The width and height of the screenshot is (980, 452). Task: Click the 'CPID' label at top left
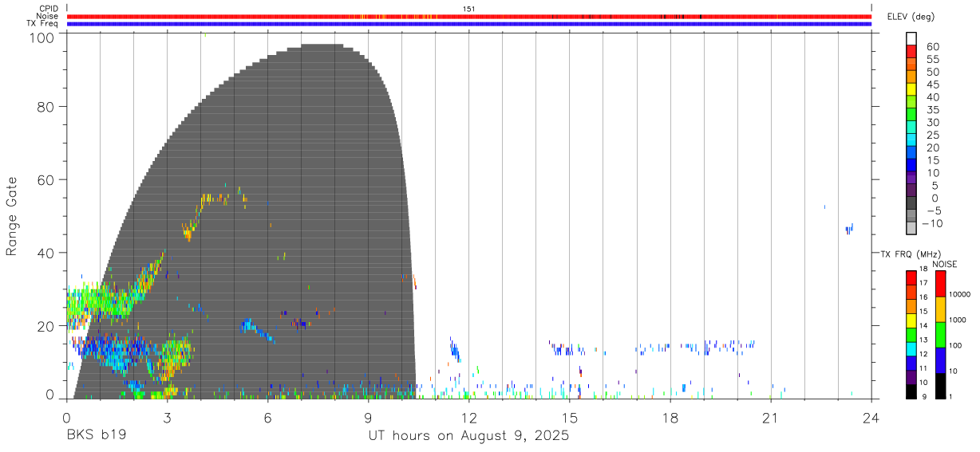pos(48,8)
